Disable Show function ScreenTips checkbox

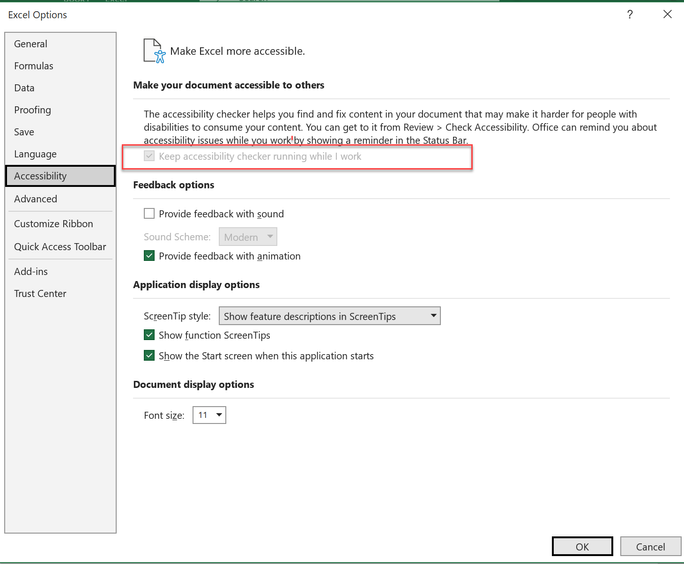point(149,335)
